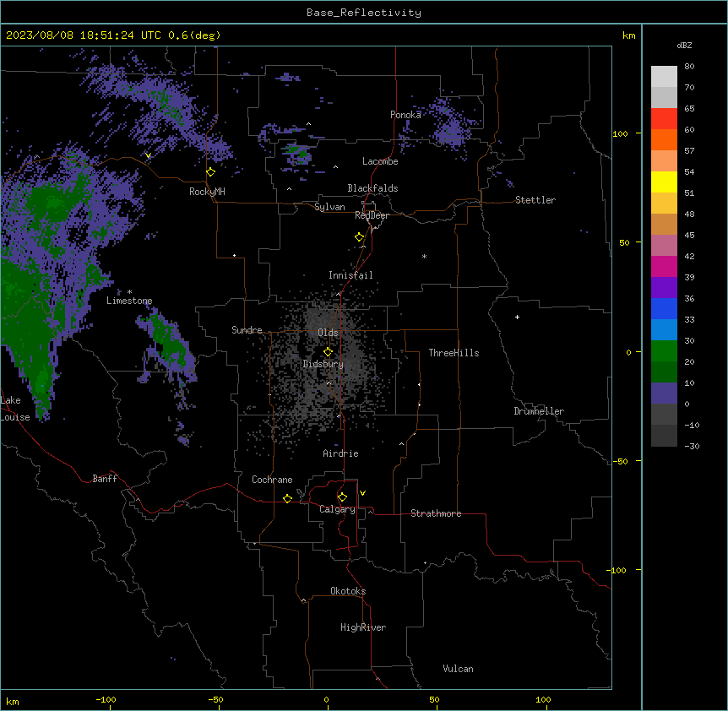Viewport: 728px width, 711px height.
Task: Click the Lake Louise label
Action: point(15,409)
